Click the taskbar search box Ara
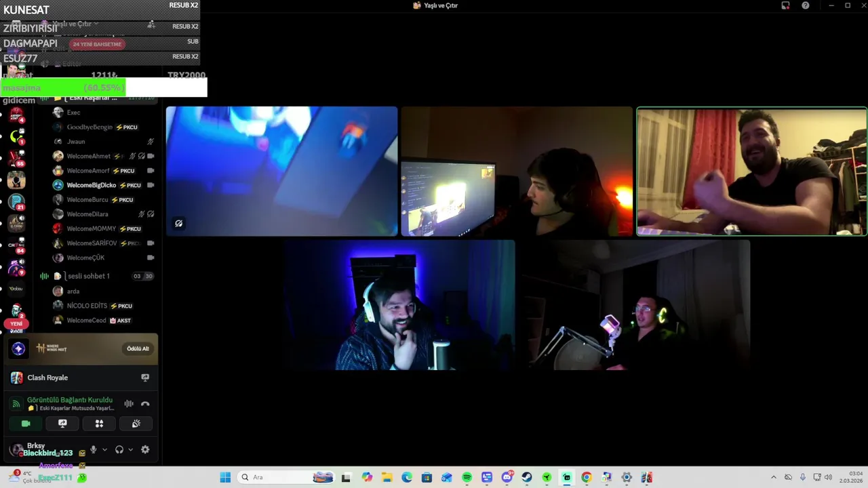Viewport: 868px width, 488px height. point(287,477)
